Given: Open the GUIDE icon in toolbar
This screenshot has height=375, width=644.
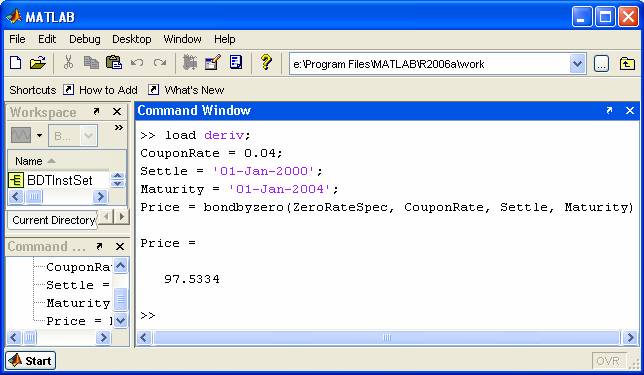Looking at the screenshot, I should tap(213, 63).
